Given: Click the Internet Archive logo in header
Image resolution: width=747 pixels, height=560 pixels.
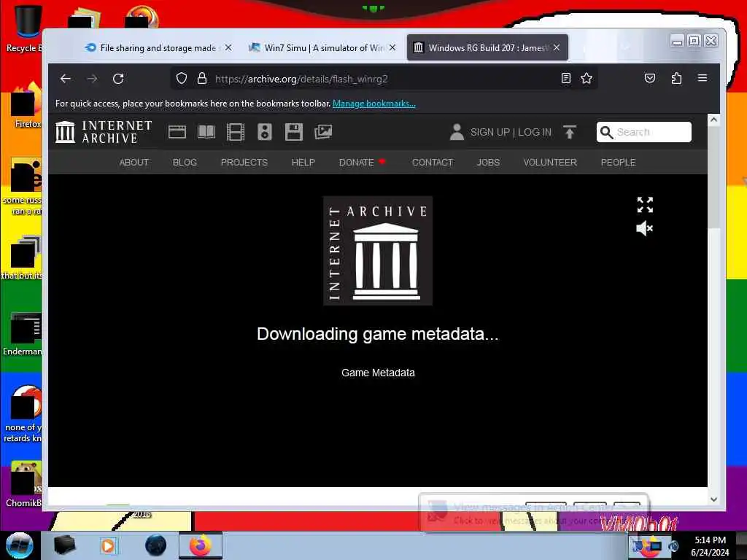Looking at the screenshot, I should [104, 132].
